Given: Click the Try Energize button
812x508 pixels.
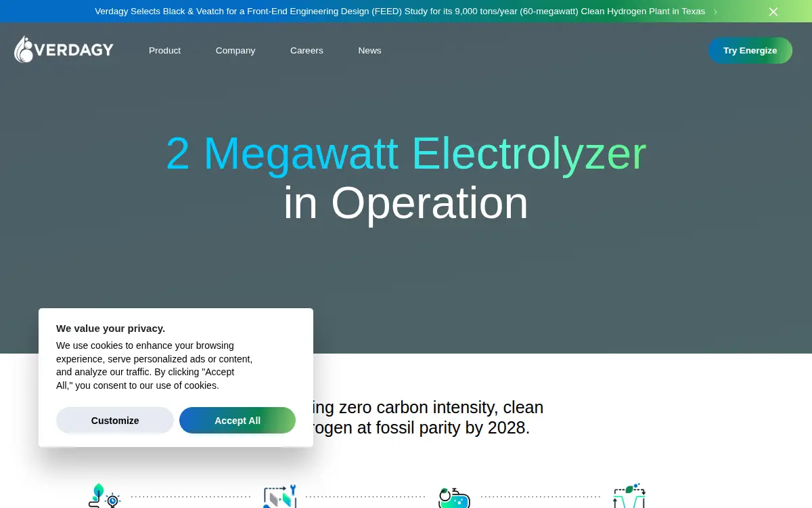Looking at the screenshot, I should click(750, 51).
